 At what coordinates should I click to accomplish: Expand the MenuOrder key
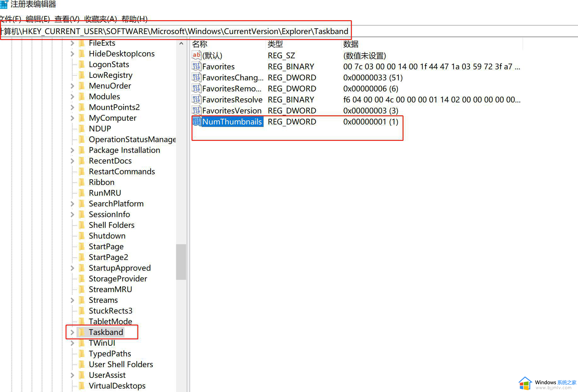tap(72, 86)
